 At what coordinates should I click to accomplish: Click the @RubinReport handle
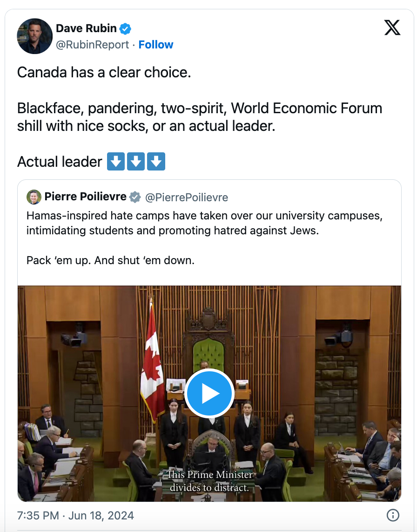click(93, 45)
